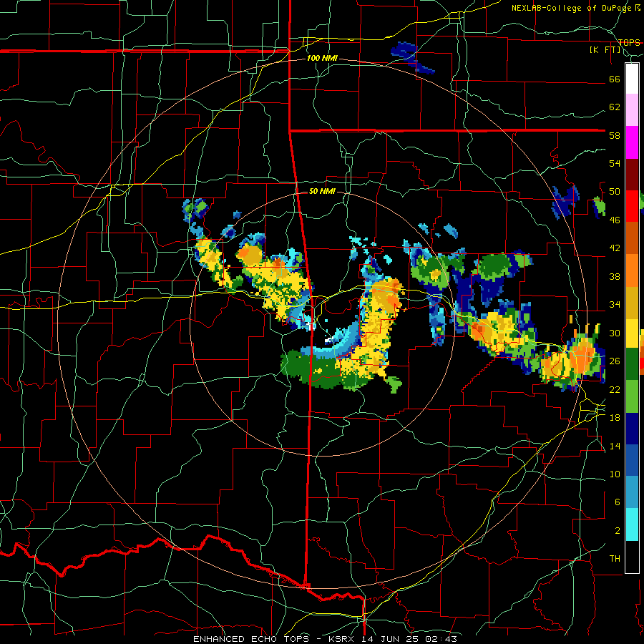Click the legend value '42'
This screenshot has height=644, width=644.
pyautogui.click(x=615, y=248)
